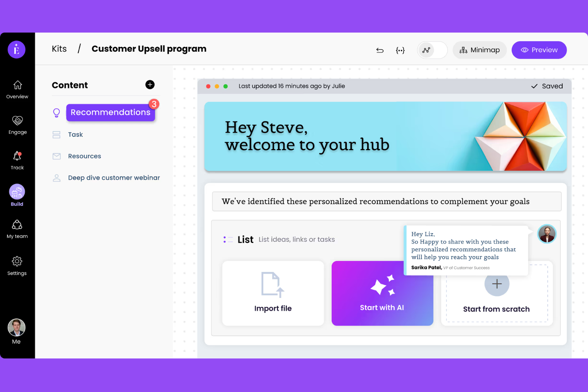
Task: Select the Recommendations lightbulb icon
Action: pos(56,112)
